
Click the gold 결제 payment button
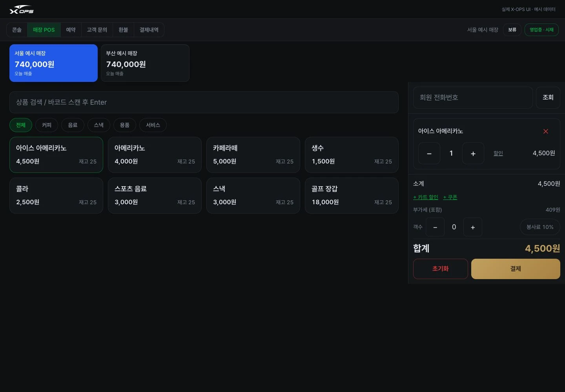coord(516,269)
